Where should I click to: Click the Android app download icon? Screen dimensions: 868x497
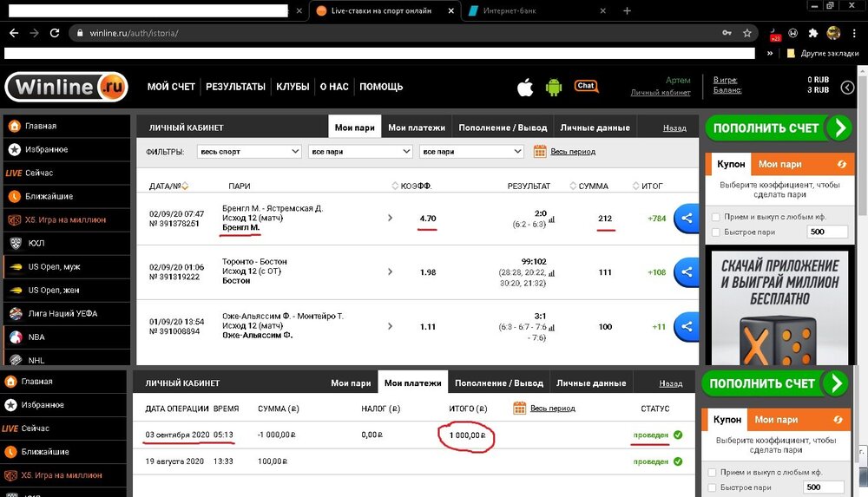point(554,87)
